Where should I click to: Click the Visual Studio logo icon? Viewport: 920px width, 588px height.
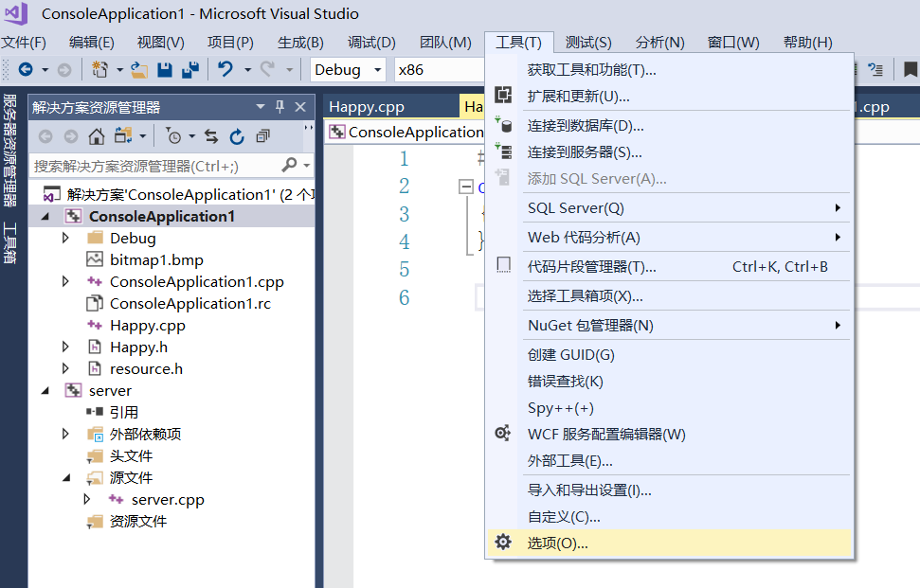coord(16,13)
